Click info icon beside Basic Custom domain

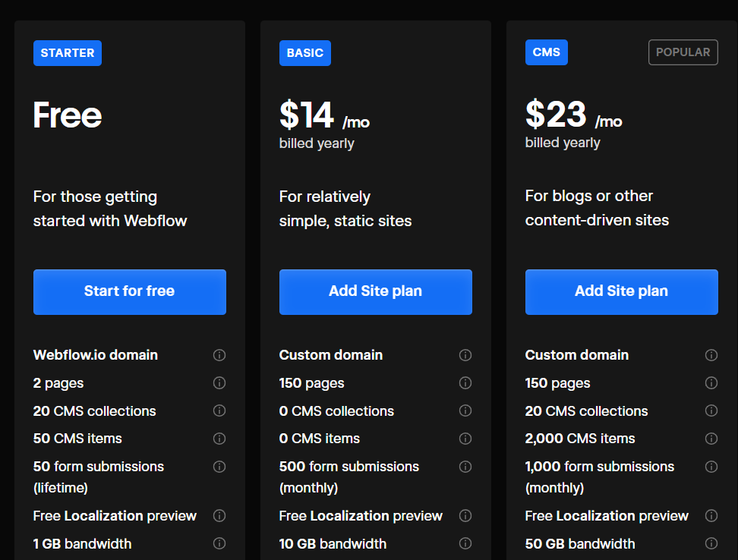pyautogui.click(x=465, y=355)
